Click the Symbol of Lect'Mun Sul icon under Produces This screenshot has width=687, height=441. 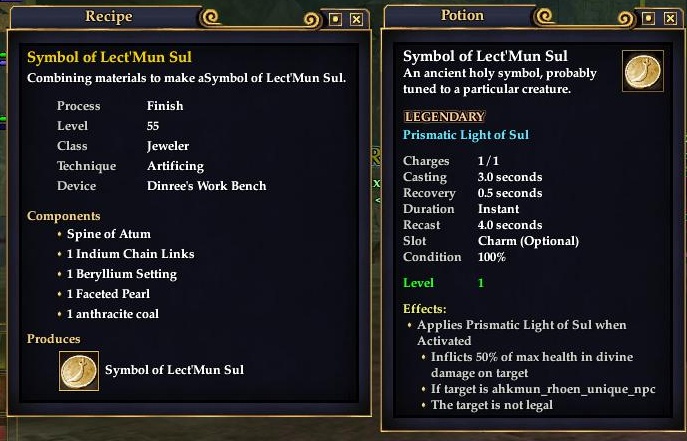pos(79,371)
